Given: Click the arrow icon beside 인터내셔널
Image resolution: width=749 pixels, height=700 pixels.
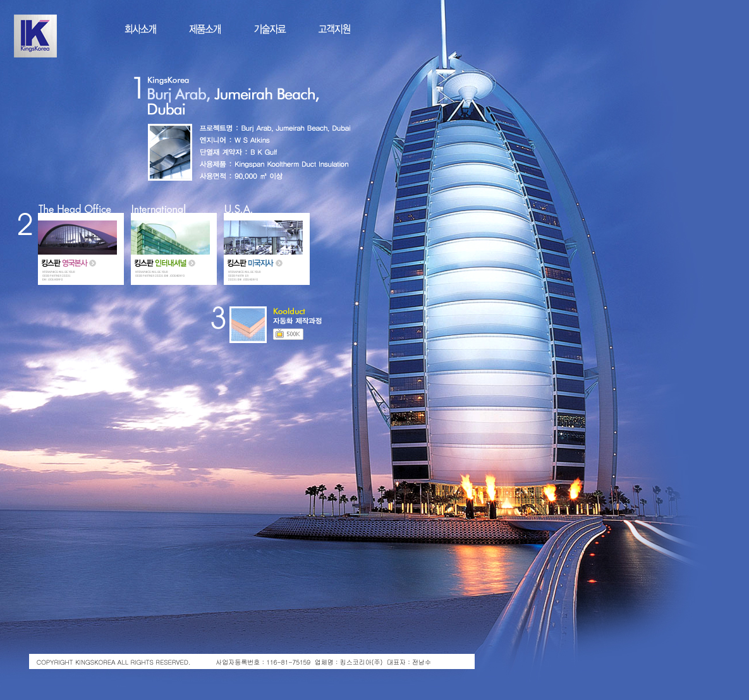Looking at the screenshot, I should tap(192, 263).
